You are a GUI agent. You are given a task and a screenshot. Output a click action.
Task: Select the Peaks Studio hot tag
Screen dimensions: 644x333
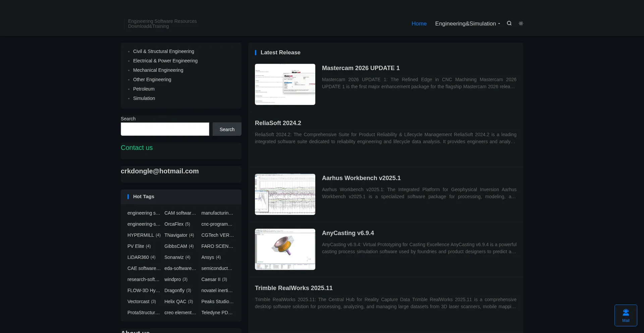pos(218,301)
